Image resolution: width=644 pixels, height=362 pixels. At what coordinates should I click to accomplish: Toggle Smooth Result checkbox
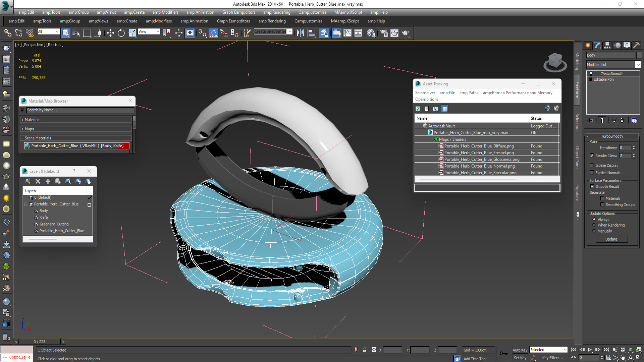592,186
